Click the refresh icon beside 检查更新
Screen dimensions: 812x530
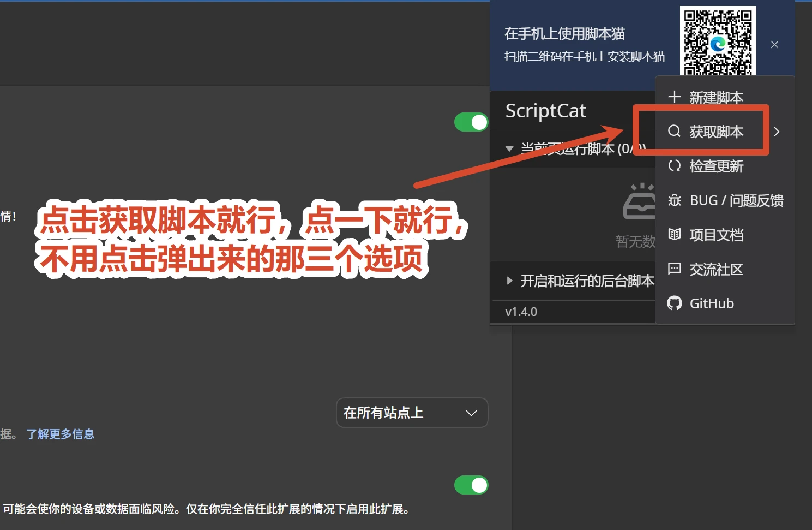point(675,165)
